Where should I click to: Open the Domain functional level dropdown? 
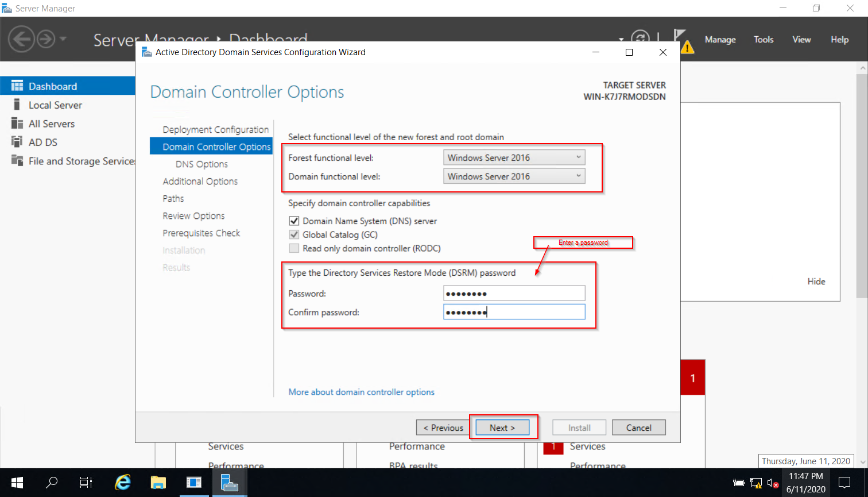point(578,176)
